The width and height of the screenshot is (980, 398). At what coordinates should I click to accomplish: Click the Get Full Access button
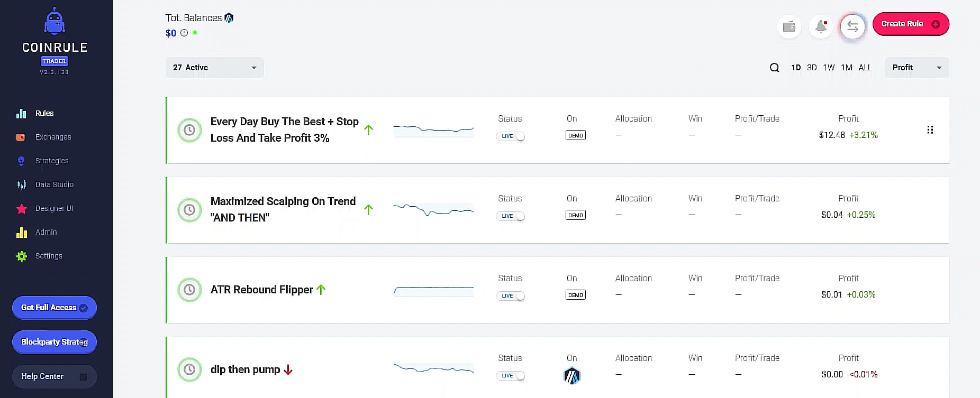54,308
